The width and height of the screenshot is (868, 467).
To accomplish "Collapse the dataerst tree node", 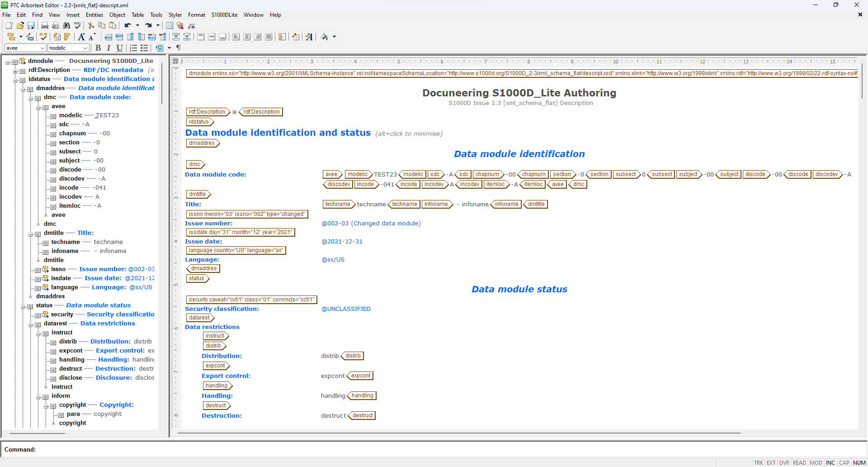I will click(31, 325).
